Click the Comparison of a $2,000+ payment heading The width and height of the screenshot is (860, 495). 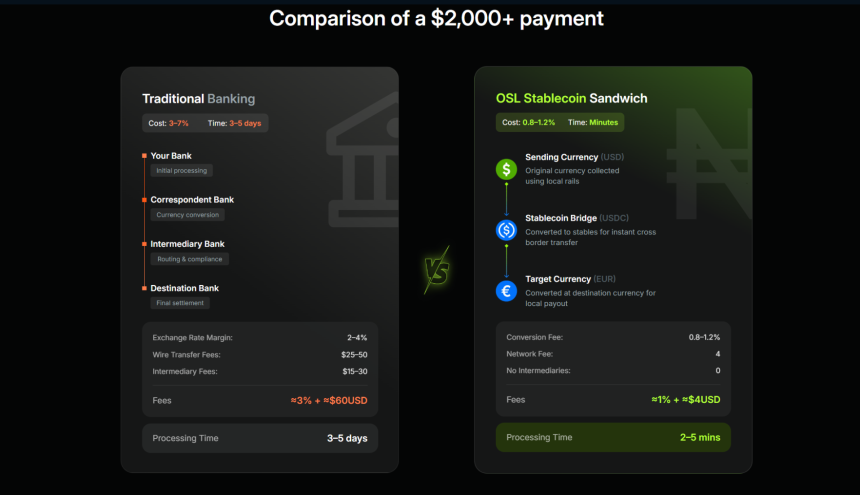coord(436,19)
